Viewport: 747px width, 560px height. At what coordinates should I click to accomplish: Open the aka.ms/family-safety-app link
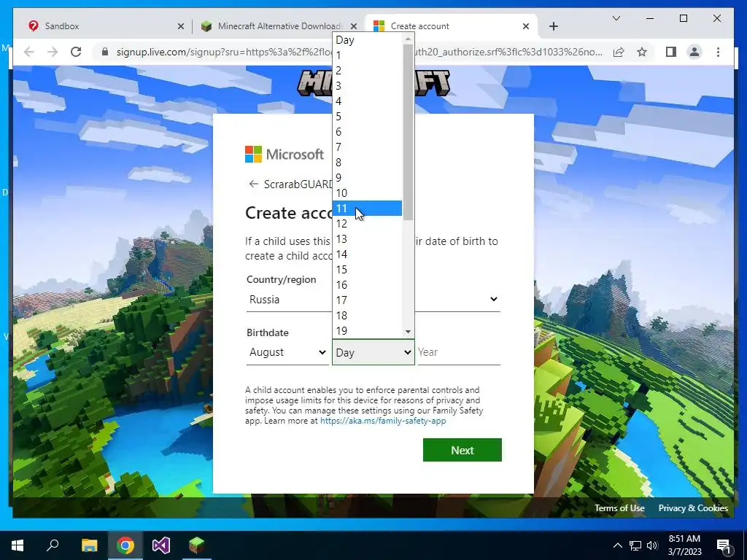click(x=383, y=421)
